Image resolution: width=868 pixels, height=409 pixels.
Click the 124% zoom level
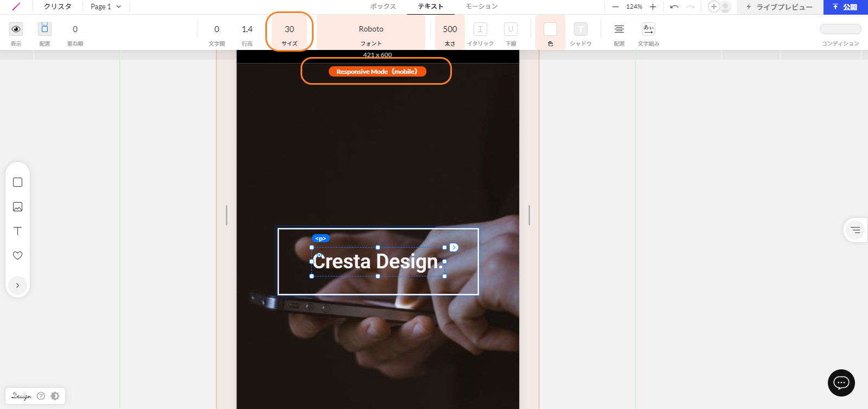click(634, 7)
